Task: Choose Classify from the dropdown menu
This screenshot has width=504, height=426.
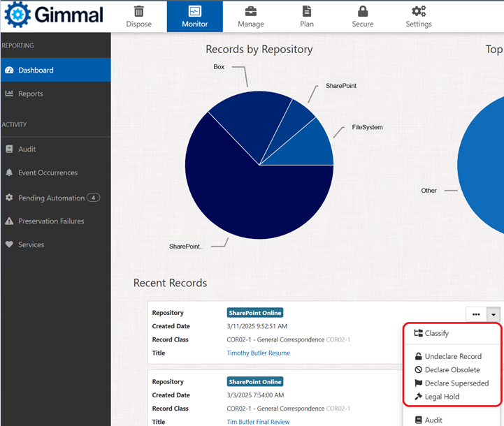Action: click(x=436, y=333)
